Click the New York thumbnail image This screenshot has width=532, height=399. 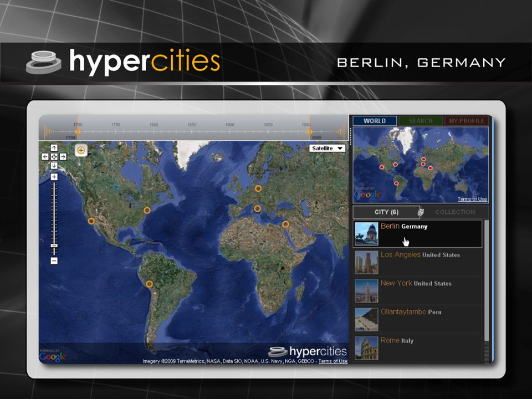point(366,291)
